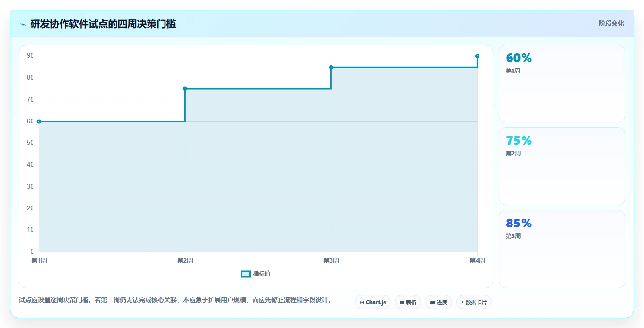This screenshot has height=328, width=644.
Task: Click the y-axis value 50
Action: (30, 143)
